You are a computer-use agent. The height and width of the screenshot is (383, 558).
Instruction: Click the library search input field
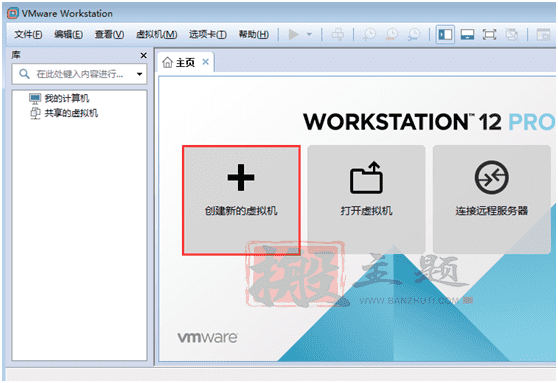(x=79, y=74)
